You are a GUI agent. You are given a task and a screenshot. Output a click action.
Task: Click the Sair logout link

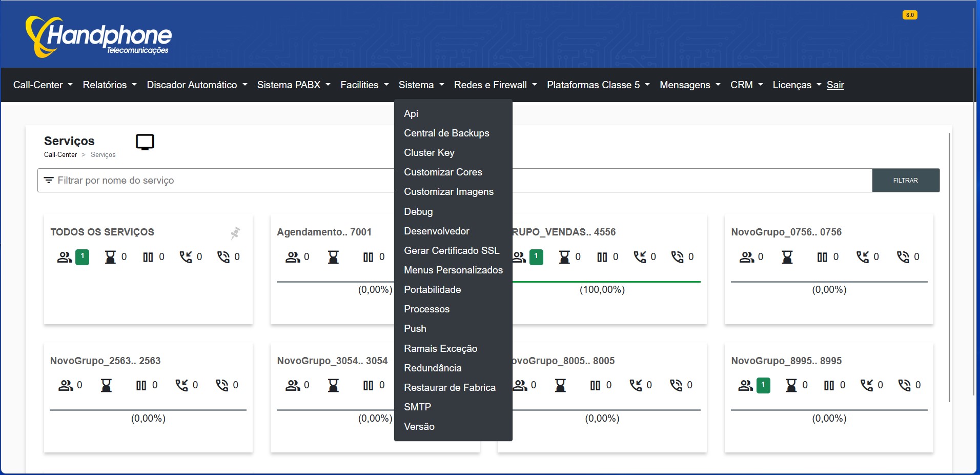tap(835, 85)
